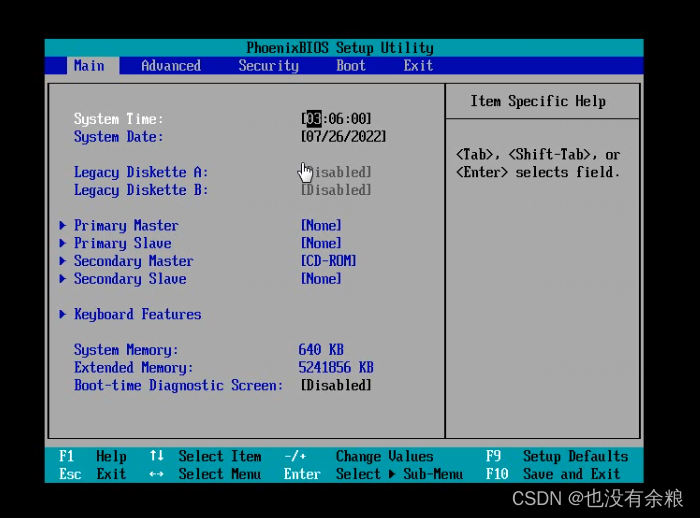The width and height of the screenshot is (700, 518).
Task: Click Primary Master [None] value
Action: click(321, 226)
